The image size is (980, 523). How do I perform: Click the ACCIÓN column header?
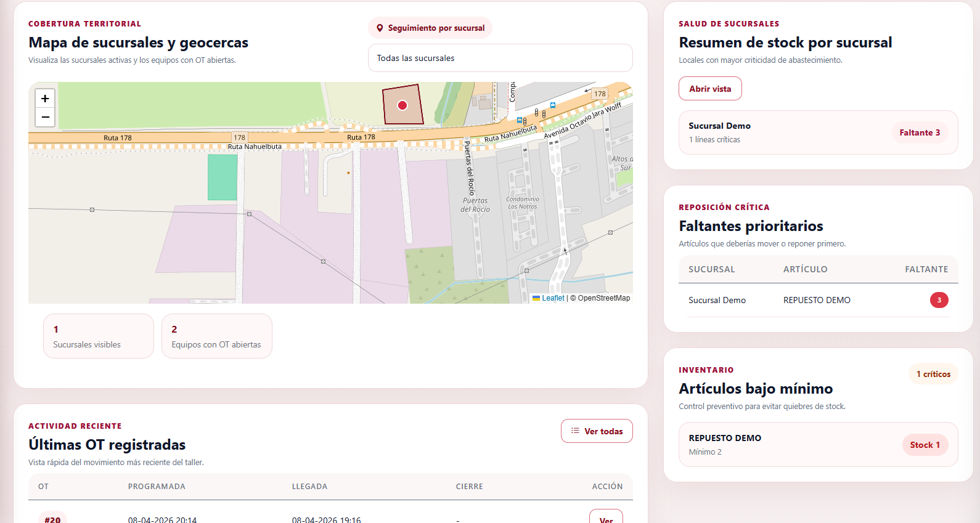(x=607, y=487)
